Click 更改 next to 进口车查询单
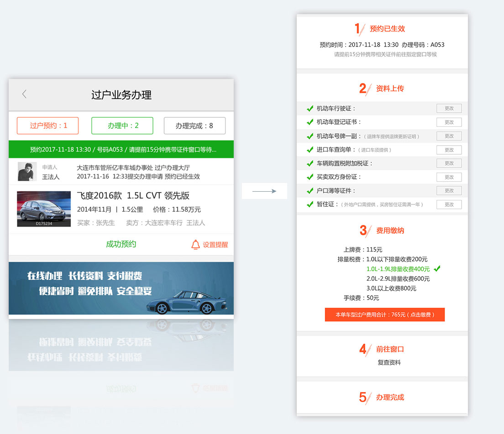Viewport: 504px width, 434px height. point(449,150)
